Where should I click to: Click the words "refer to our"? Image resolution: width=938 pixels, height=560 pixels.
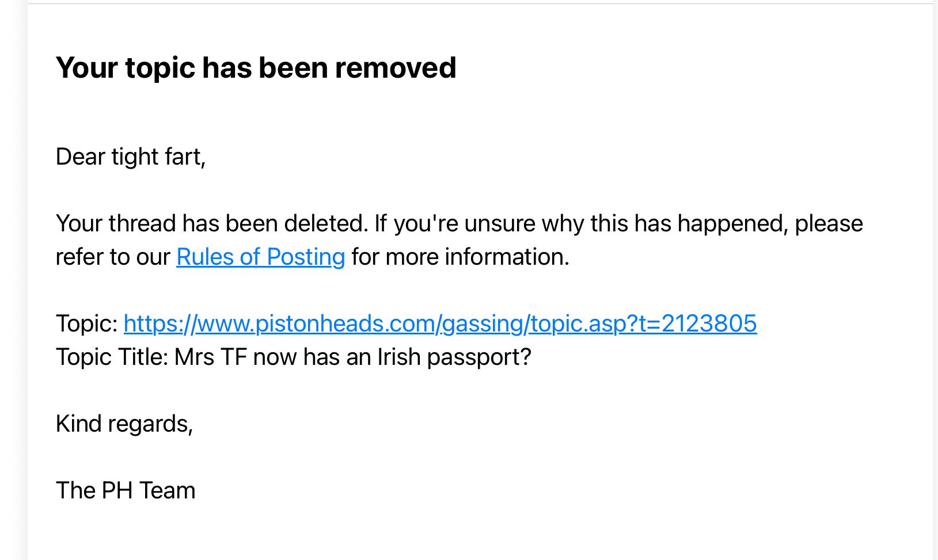coord(113,257)
